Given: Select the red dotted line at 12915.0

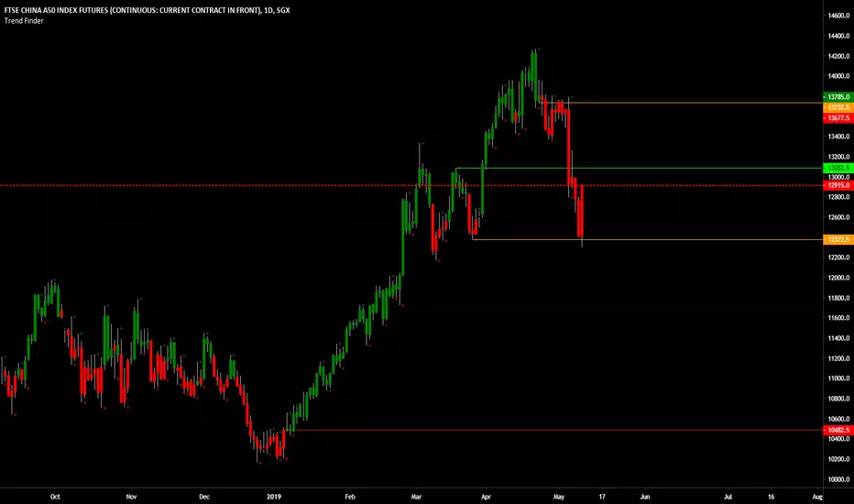Looking at the screenshot, I should (411, 186).
